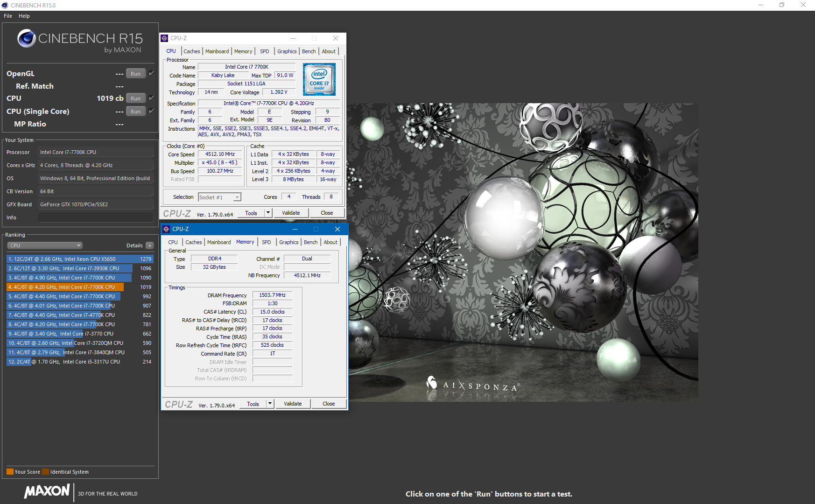Select ranking row Intel Core i5-3317U
Image resolution: width=815 pixels, height=504 pixels.
click(80, 362)
